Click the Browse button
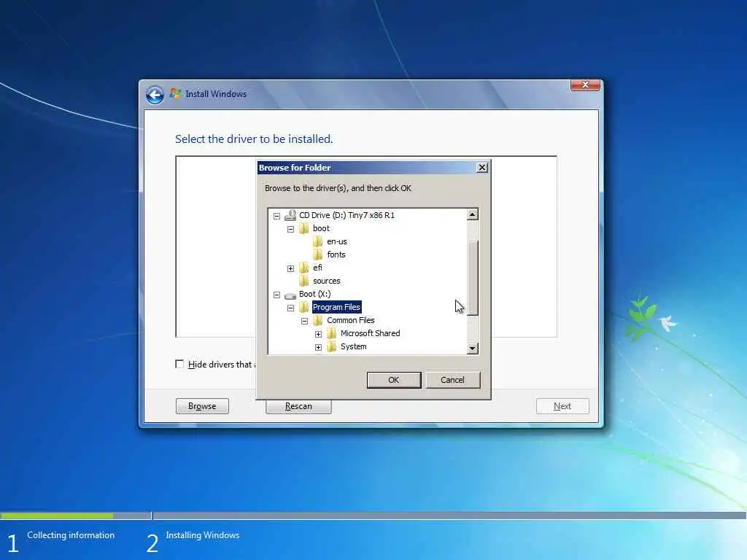 [202, 406]
